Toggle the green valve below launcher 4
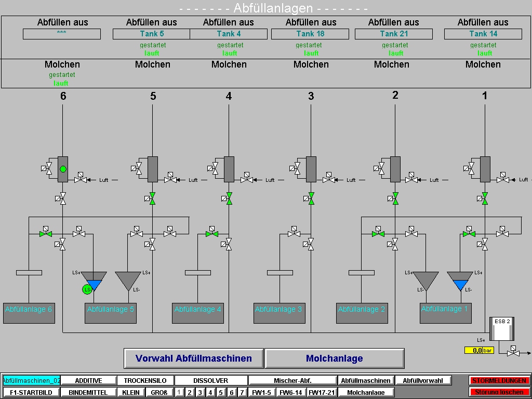The width and height of the screenshot is (532, 399). 229,198
